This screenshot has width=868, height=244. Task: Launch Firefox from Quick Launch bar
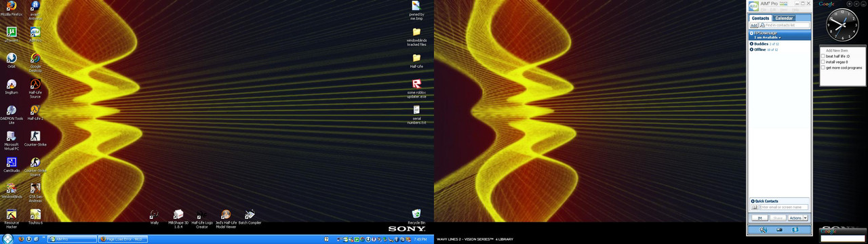pyautogui.click(x=20, y=239)
